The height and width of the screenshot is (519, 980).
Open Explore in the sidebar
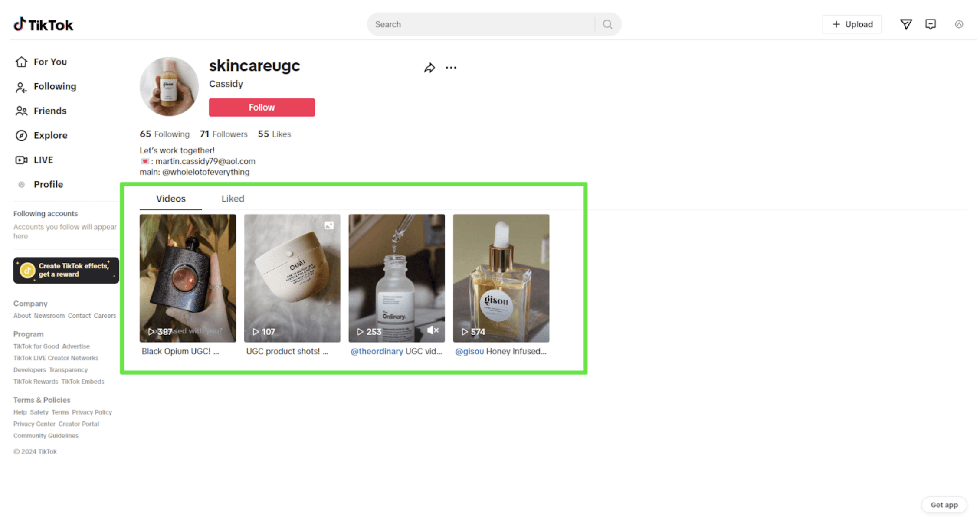[x=51, y=136]
